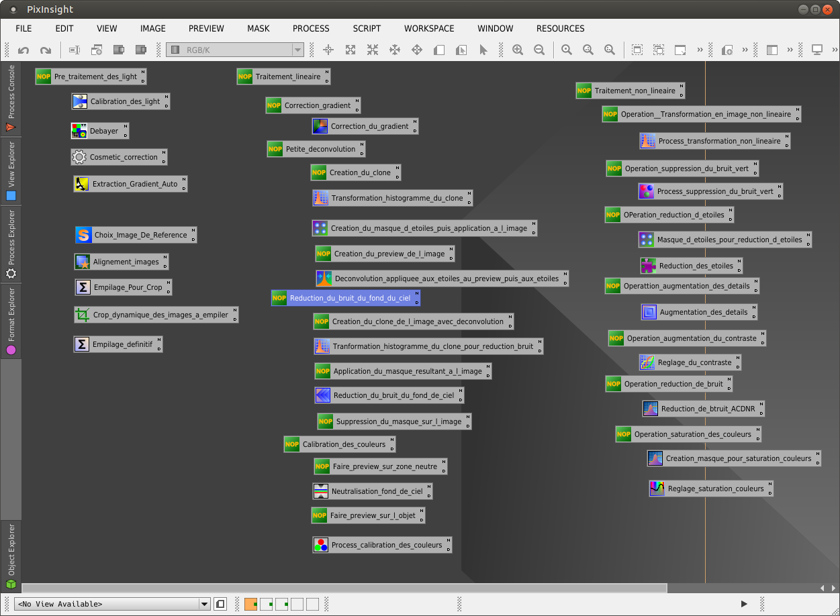Open the No View Available dropdown

(204, 604)
